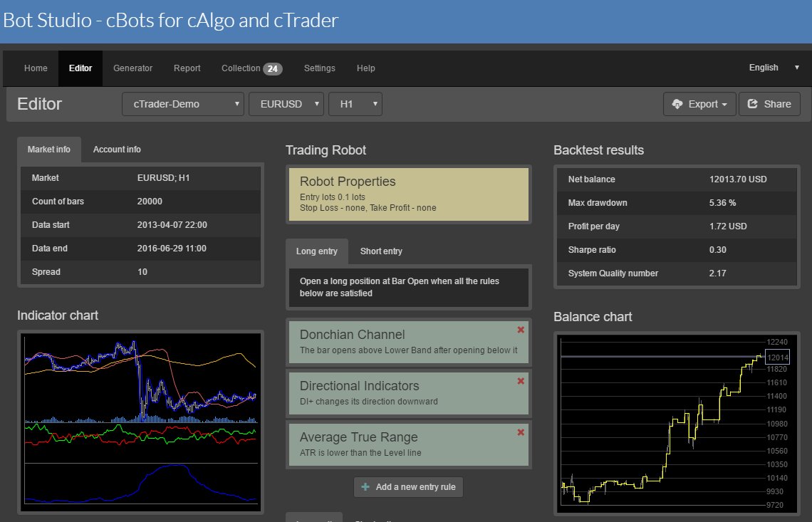
Task: Open the cTrader-Demo data source dropdown
Action: pos(183,104)
